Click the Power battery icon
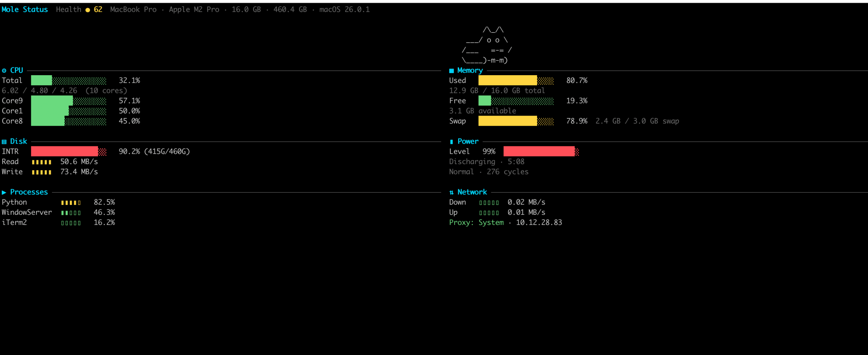The height and width of the screenshot is (355, 868). point(451,142)
